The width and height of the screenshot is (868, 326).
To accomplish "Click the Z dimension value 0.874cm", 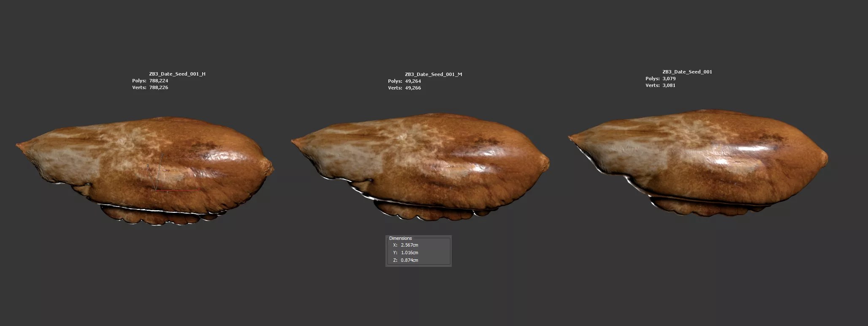I will (x=410, y=260).
